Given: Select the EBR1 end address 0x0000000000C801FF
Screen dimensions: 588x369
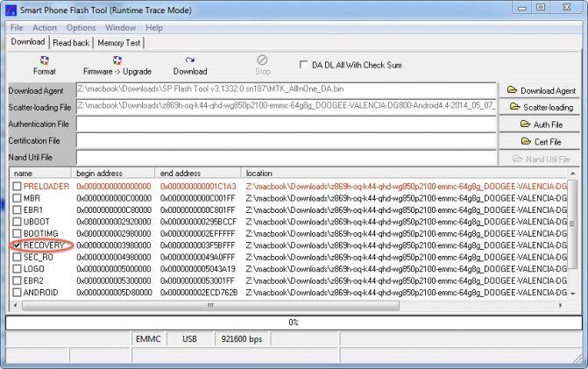Looking at the screenshot, I should [197, 210].
